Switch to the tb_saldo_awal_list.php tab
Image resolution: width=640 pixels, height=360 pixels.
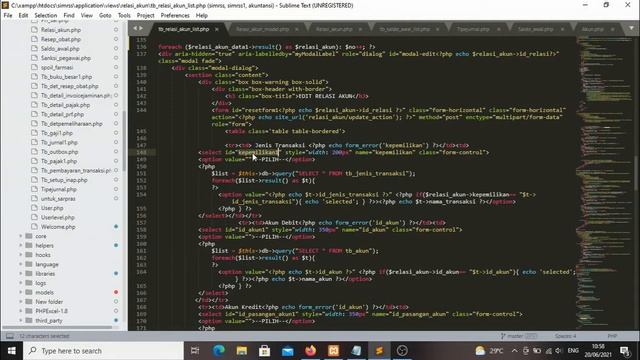click(404, 29)
